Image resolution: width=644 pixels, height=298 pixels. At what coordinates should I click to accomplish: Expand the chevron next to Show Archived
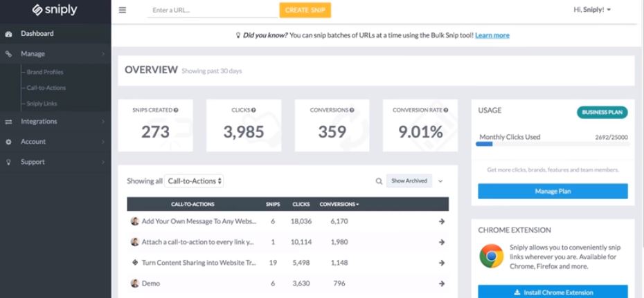click(x=440, y=181)
